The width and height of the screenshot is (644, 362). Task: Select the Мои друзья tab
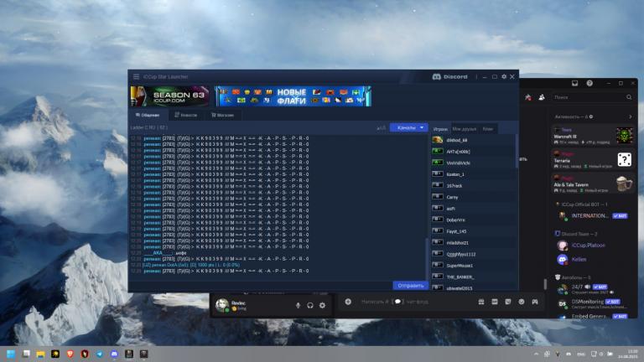[465, 129]
